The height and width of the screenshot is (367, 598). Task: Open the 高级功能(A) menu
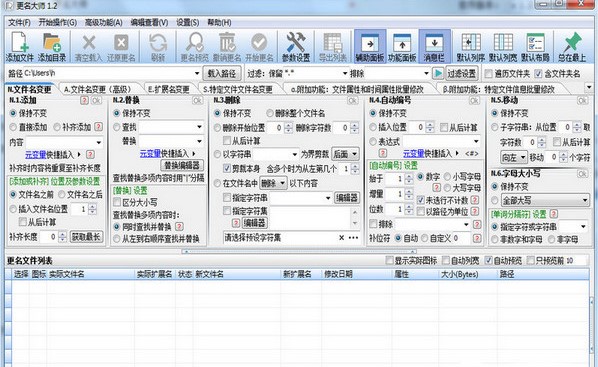[x=103, y=23]
